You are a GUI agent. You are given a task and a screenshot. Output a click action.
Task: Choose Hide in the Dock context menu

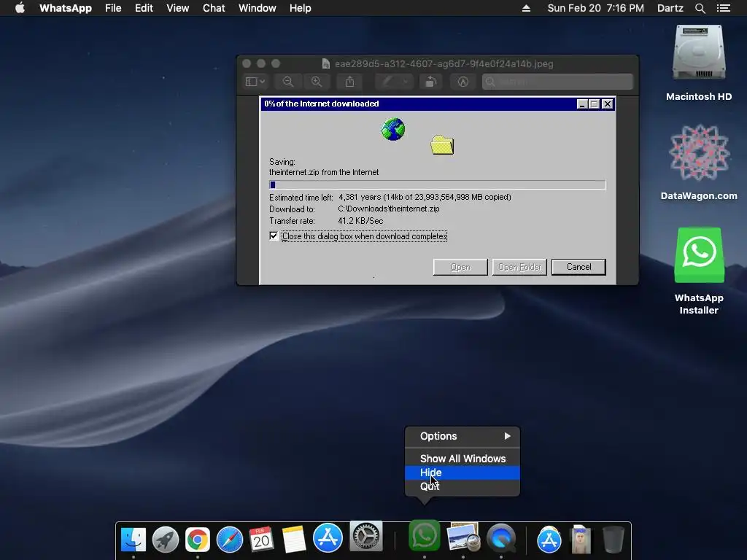tap(462, 472)
